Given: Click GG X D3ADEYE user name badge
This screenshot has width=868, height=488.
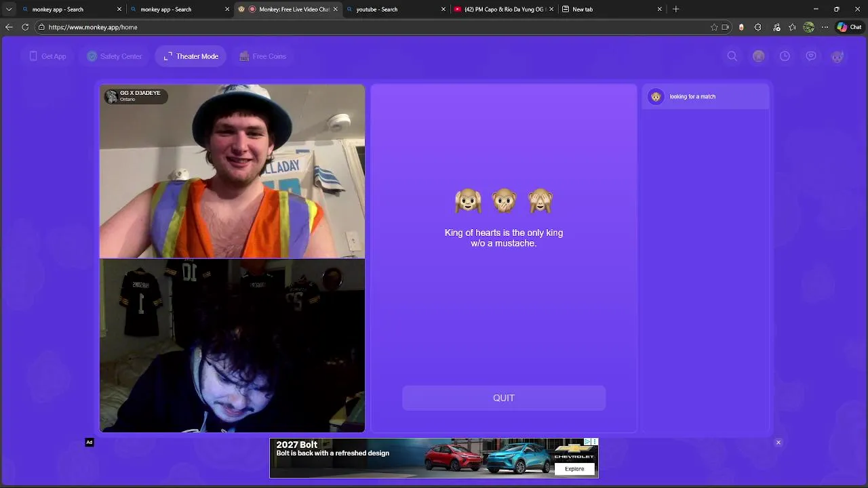Looking at the screenshot, I should point(135,96).
